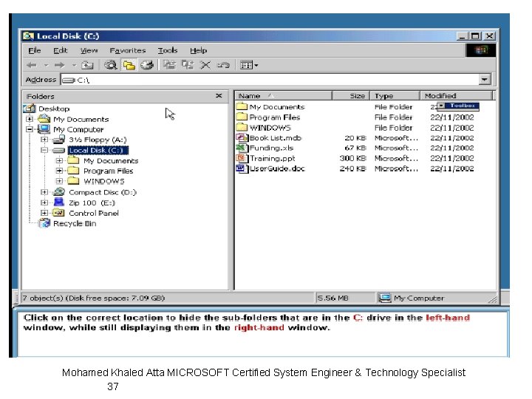Click the Copy To toolbar icon
532x399 pixels.
point(187,64)
